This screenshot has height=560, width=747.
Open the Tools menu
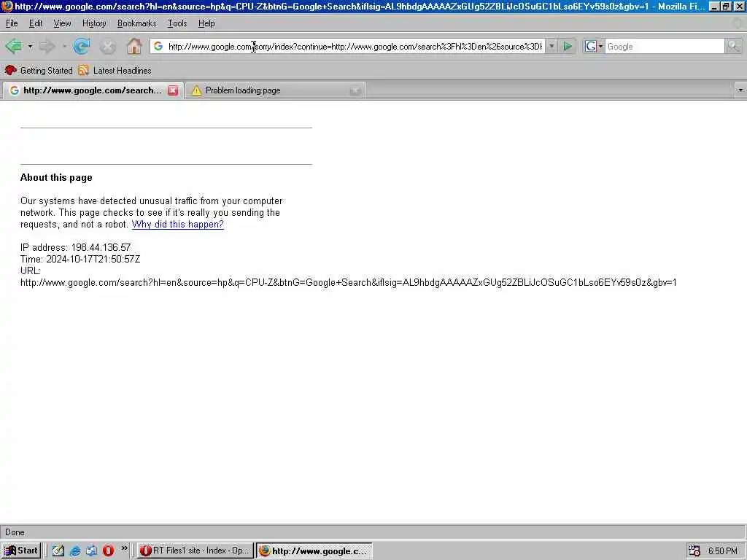pos(177,23)
